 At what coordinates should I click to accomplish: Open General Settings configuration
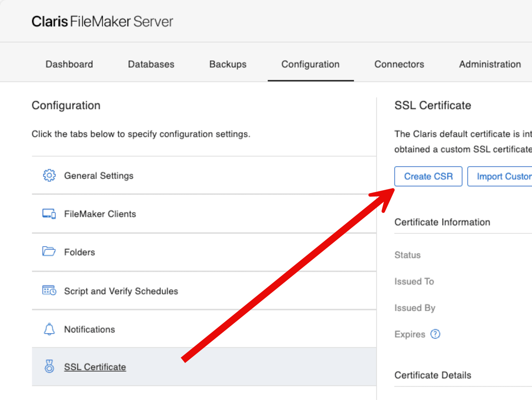(204, 175)
